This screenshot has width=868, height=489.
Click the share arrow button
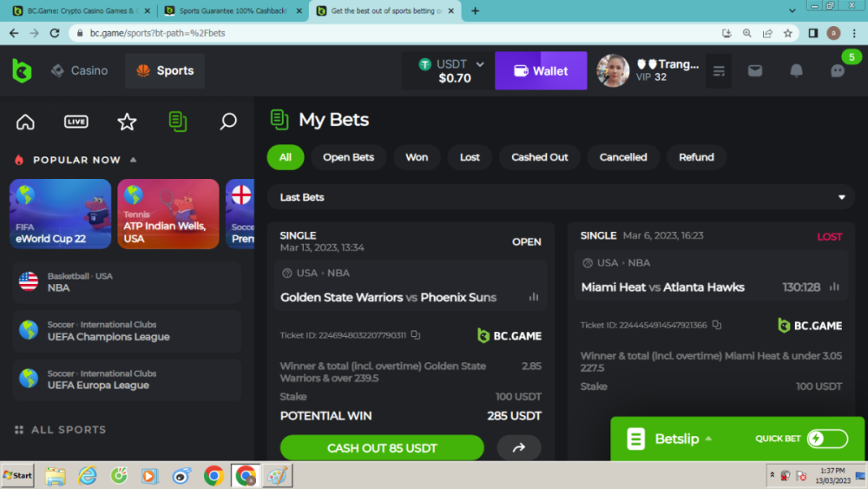[x=518, y=448]
